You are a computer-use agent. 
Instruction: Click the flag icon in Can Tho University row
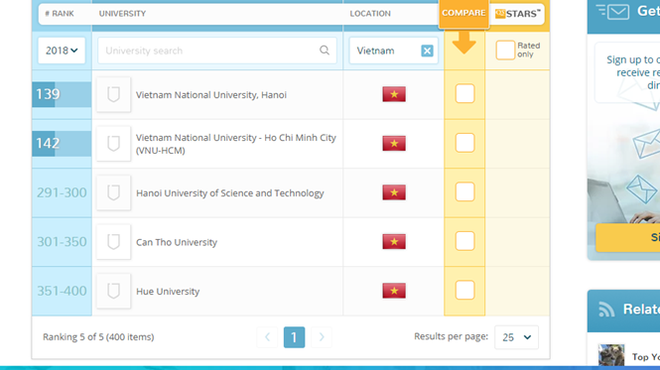[x=394, y=242]
